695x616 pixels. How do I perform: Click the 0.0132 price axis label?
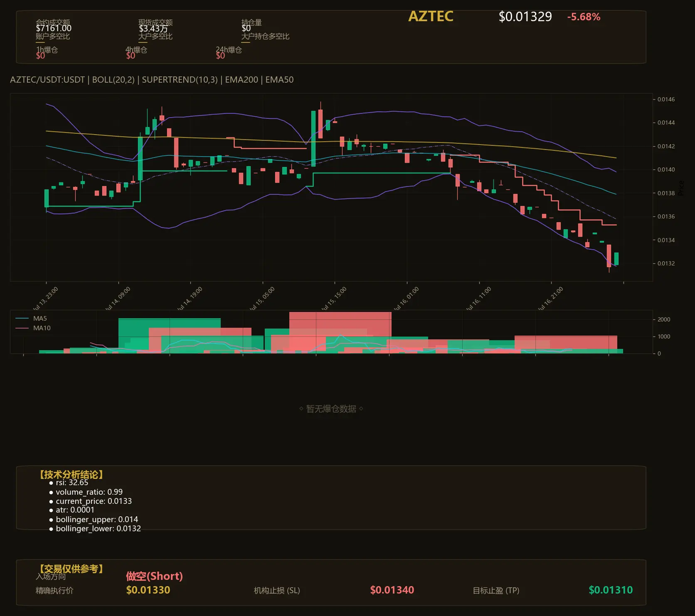(x=666, y=263)
